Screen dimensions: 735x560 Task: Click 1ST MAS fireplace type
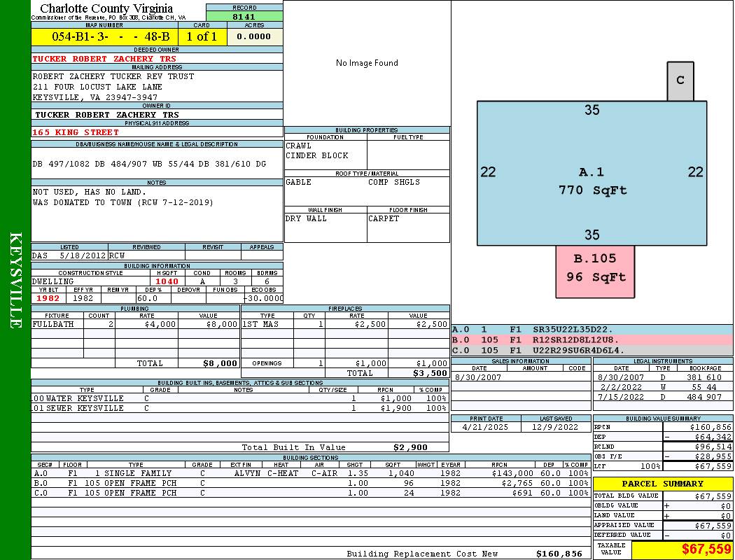pyautogui.click(x=260, y=324)
